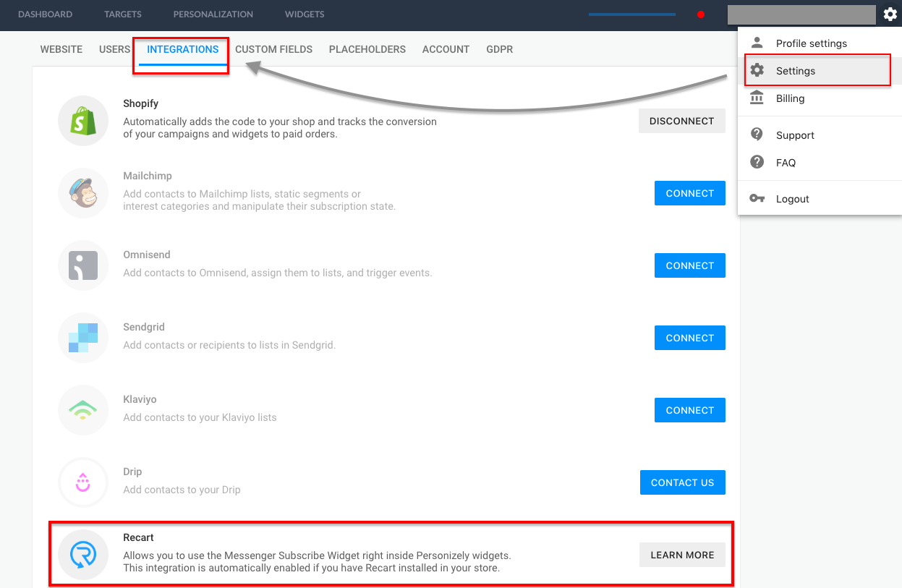Image resolution: width=902 pixels, height=588 pixels.
Task: Open the Placeholders tab
Action: coord(367,49)
